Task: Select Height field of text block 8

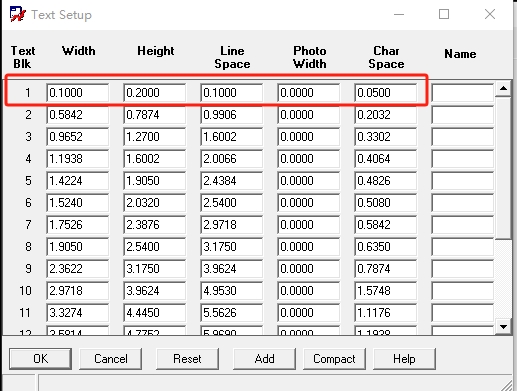Action: [x=154, y=247]
